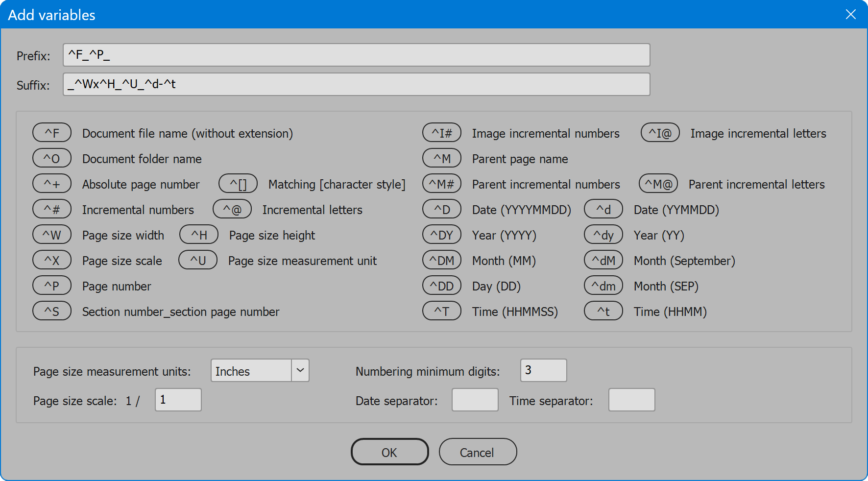Screen dimensions: 868x481
Task: Add the ^P page number variable
Action: click(x=52, y=286)
